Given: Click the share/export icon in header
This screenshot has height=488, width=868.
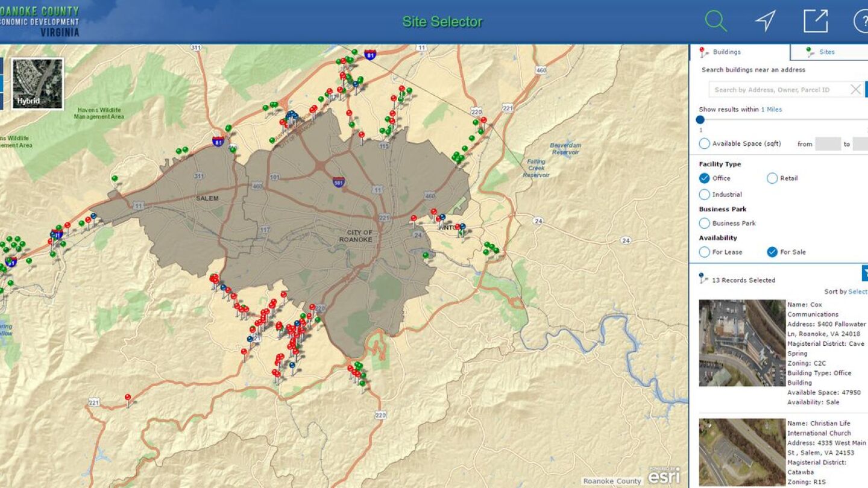Looking at the screenshot, I should point(816,21).
